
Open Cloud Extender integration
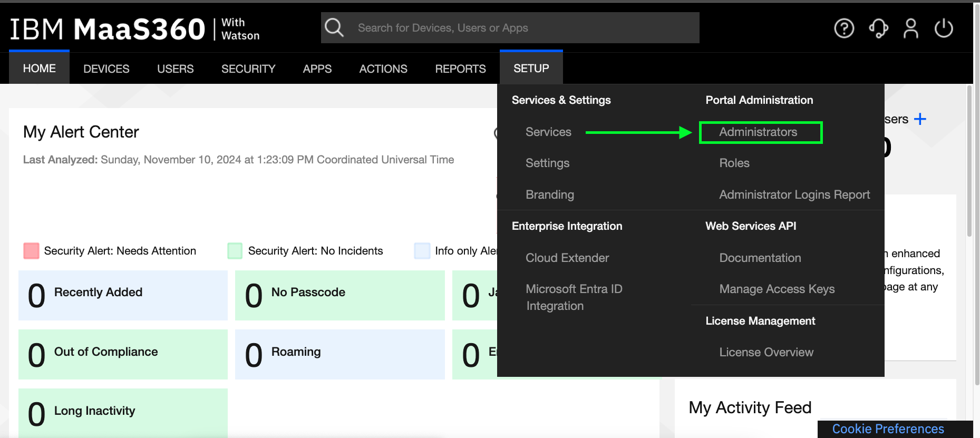coord(567,258)
